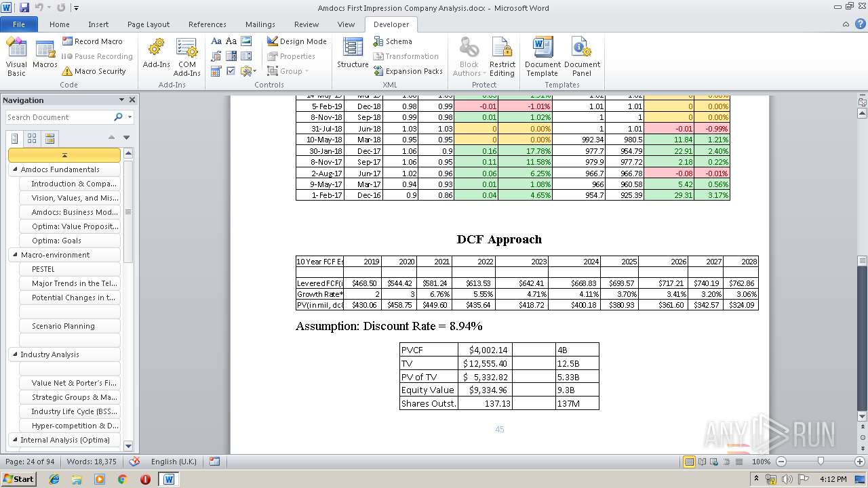This screenshot has width=868, height=488.
Task: Go to Optima: Goals heading
Action: (70, 241)
